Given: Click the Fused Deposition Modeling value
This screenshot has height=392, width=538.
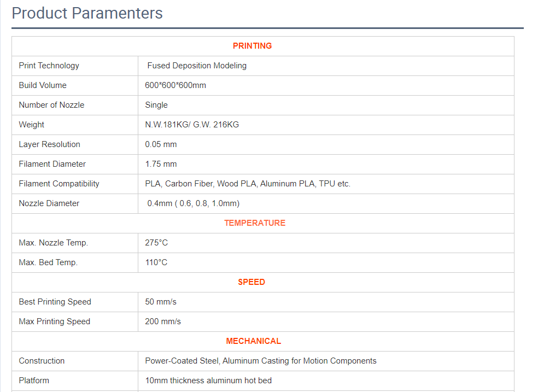Looking at the screenshot, I should click(x=197, y=66).
